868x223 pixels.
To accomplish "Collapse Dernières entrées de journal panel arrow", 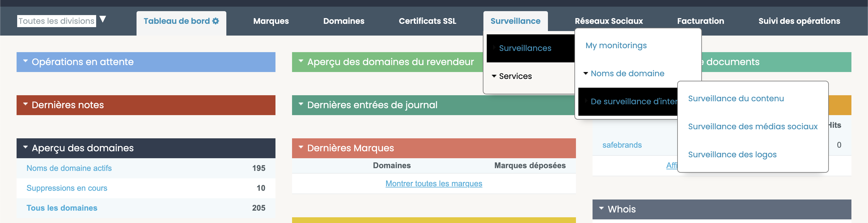I will (301, 105).
